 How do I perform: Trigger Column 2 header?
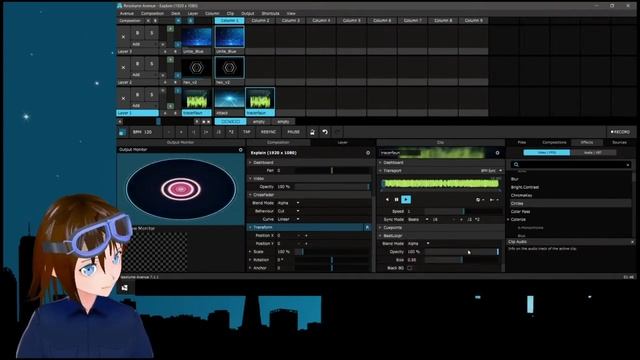pos(260,20)
